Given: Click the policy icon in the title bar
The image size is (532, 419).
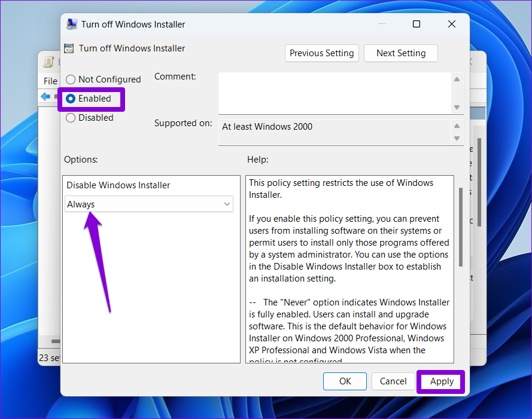Looking at the screenshot, I should coord(72,25).
